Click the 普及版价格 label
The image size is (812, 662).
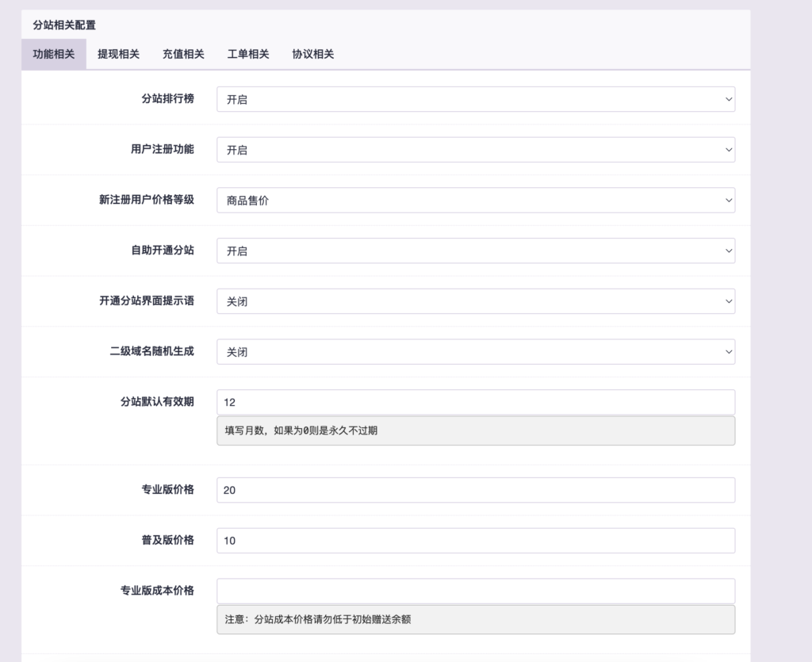pos(168,540)
